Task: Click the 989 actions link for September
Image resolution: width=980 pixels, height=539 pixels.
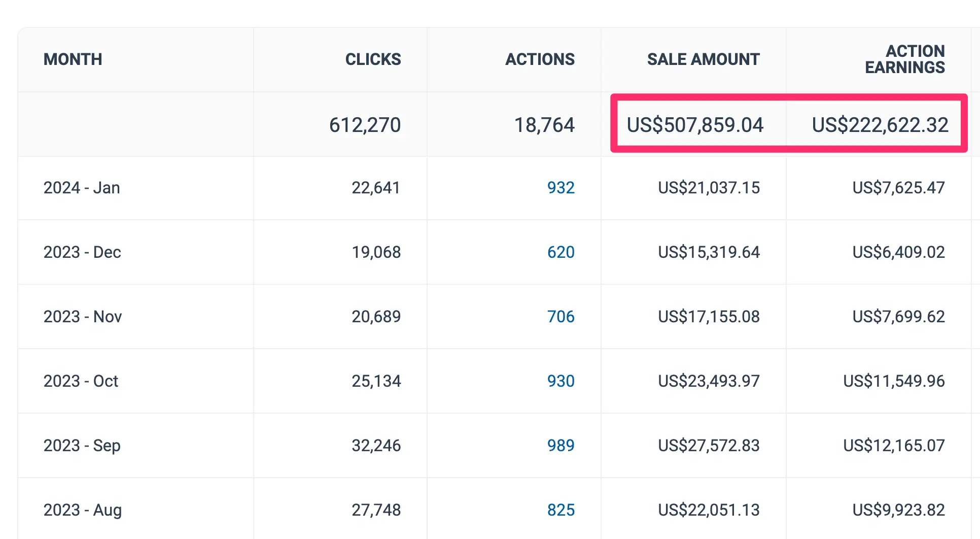Action: pyautogui.click(x=561, y=446)
